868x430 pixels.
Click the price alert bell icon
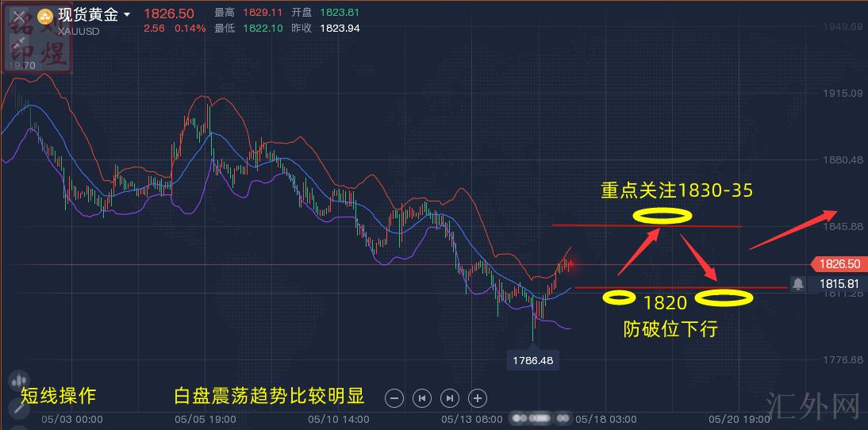pos(797,284)
